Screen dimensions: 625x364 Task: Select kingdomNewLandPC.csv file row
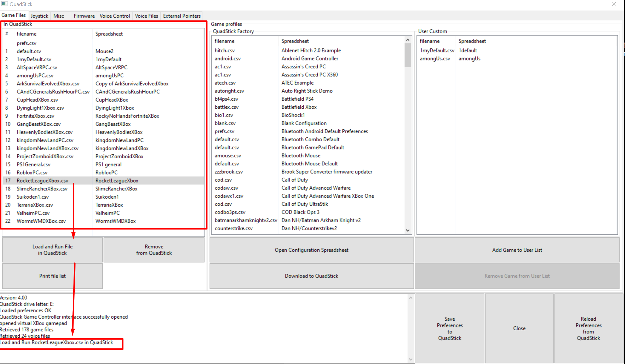103,140
